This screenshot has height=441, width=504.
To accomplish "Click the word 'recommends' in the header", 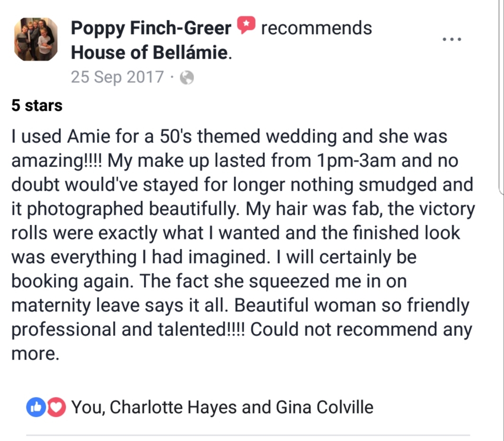I will tap(316, 28).
